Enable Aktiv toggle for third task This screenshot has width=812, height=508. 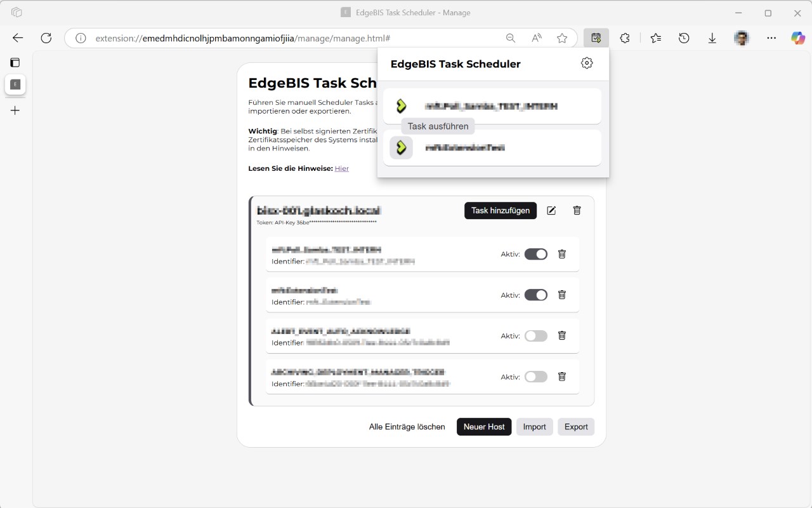click(536, 336)
